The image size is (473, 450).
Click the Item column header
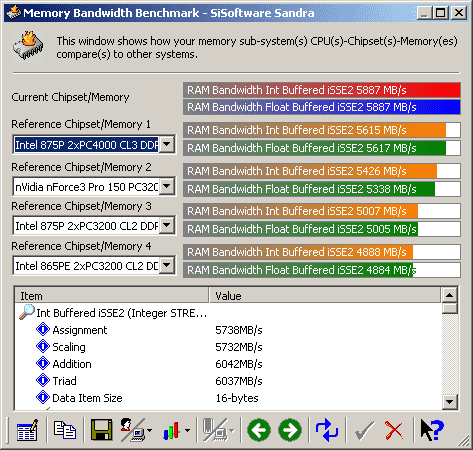pyautogui.click(x=112, y=296)
